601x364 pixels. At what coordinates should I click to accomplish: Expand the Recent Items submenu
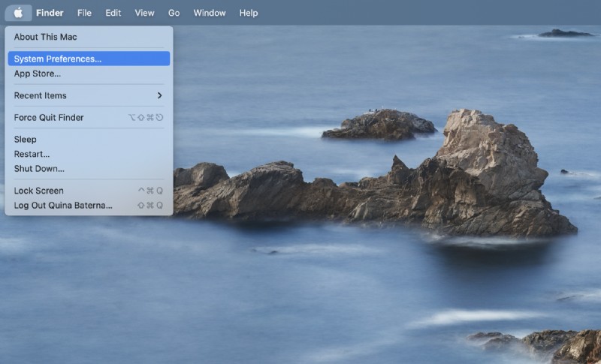tap(89, 95)
